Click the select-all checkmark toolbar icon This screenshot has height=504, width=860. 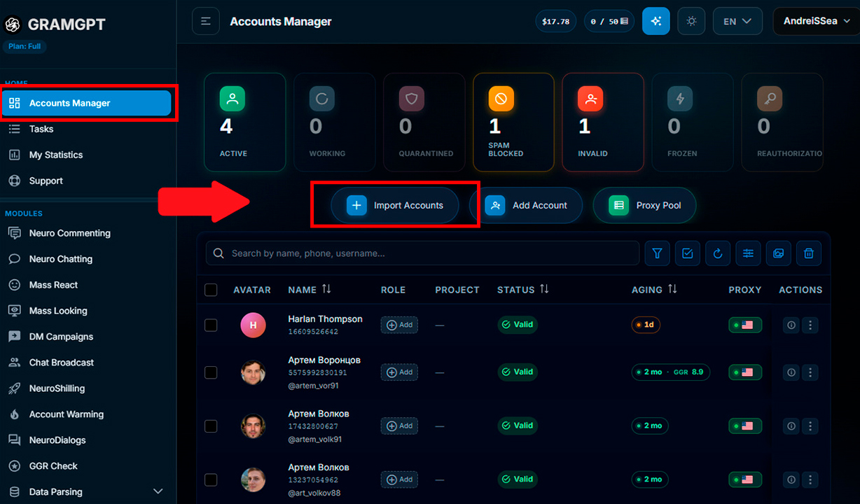(688, 253)
